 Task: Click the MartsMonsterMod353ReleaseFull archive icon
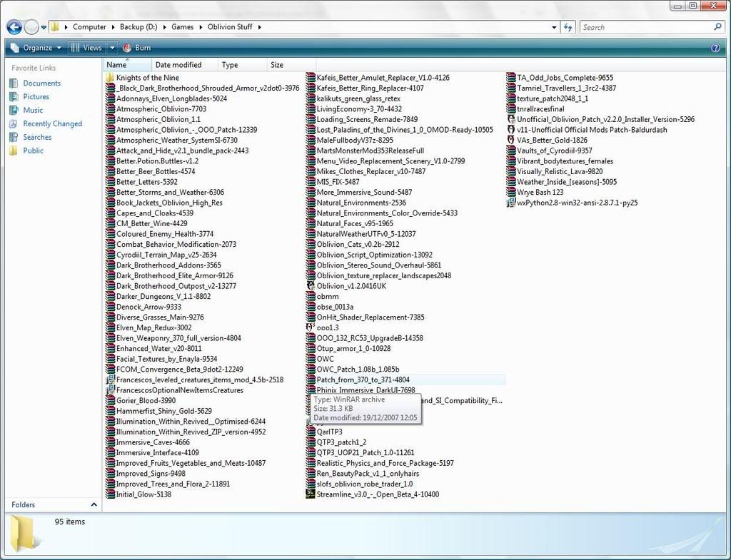[x=311, y=151]
